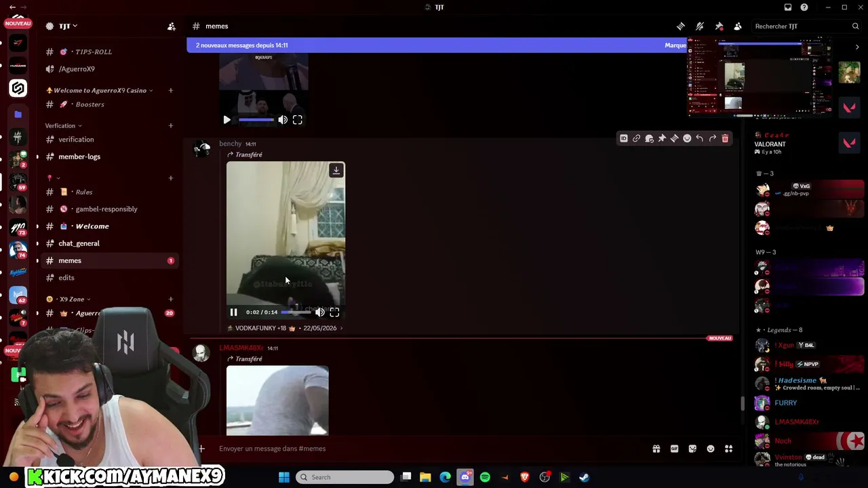Click the Windows taskbar Search box
Screen dimensions: 868x488
click(x=345, y=477)
